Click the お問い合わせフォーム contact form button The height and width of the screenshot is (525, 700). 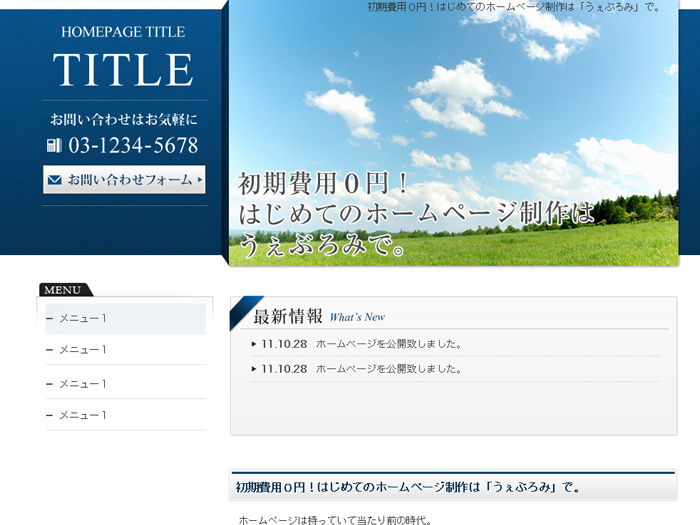click(124, 179)
